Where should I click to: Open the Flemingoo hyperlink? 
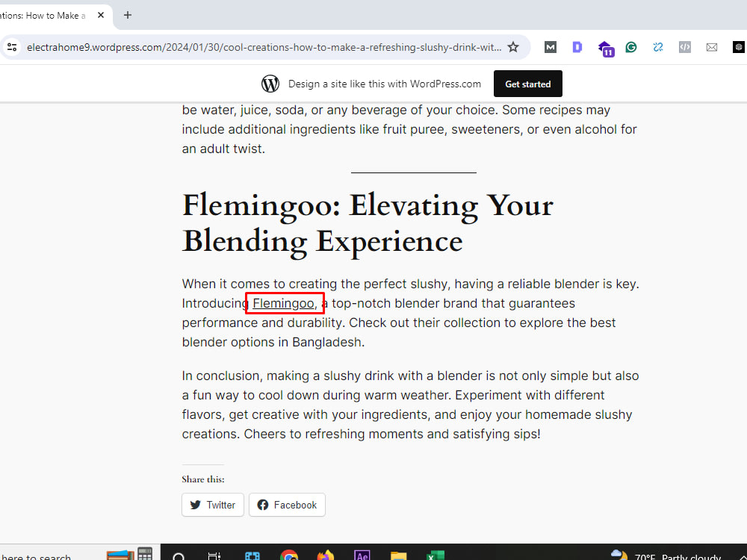pos(283,303)
